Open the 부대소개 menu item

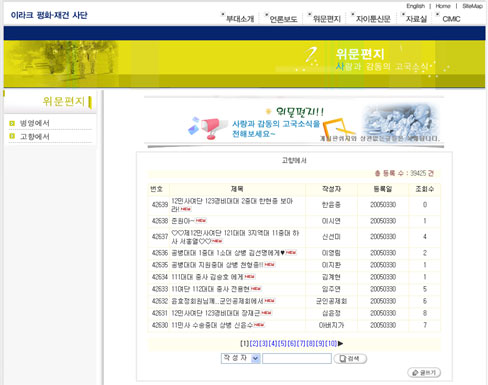pos(240,19)
